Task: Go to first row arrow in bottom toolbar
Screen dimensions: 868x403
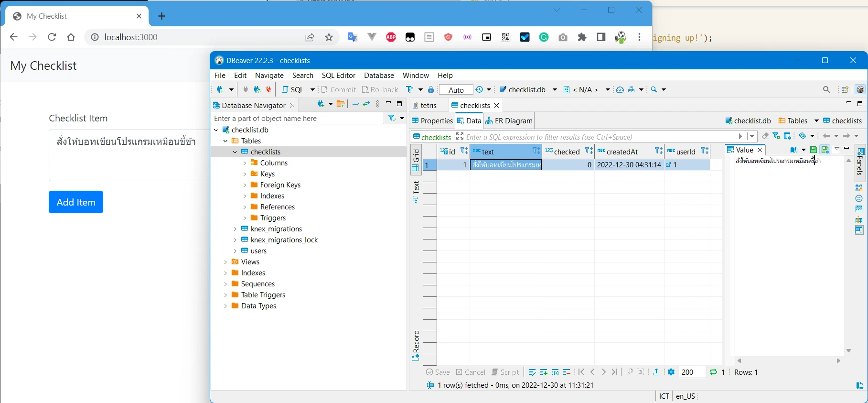Action: tap(581, 372)
